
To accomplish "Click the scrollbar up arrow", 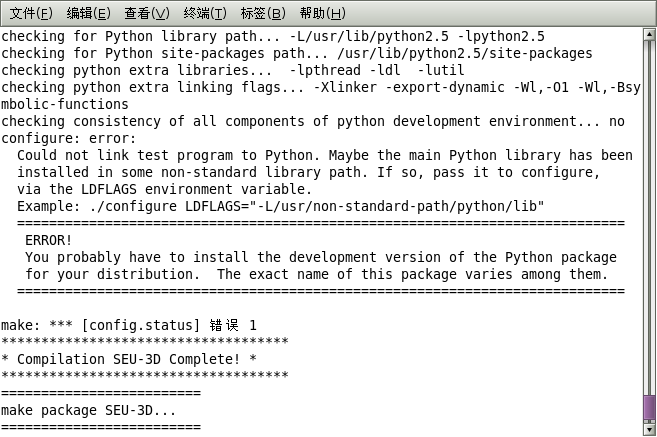I will pyautogui.click(x=649, y=34).
